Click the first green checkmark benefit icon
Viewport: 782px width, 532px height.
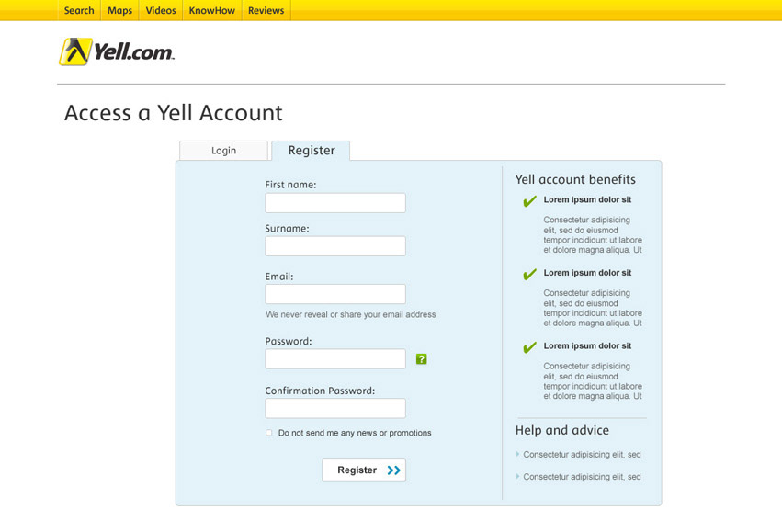529,201
